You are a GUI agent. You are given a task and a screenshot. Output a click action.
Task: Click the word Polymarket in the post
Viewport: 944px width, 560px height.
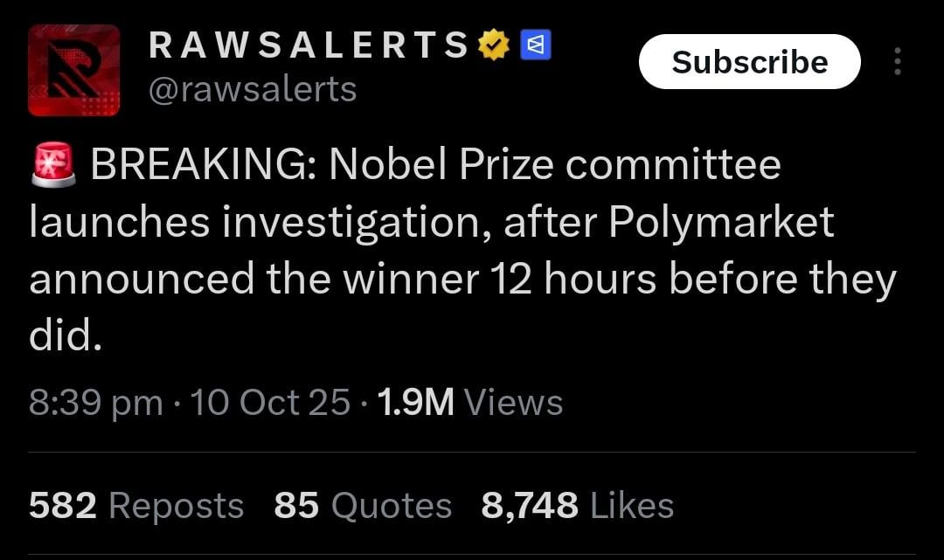[721, 222]
